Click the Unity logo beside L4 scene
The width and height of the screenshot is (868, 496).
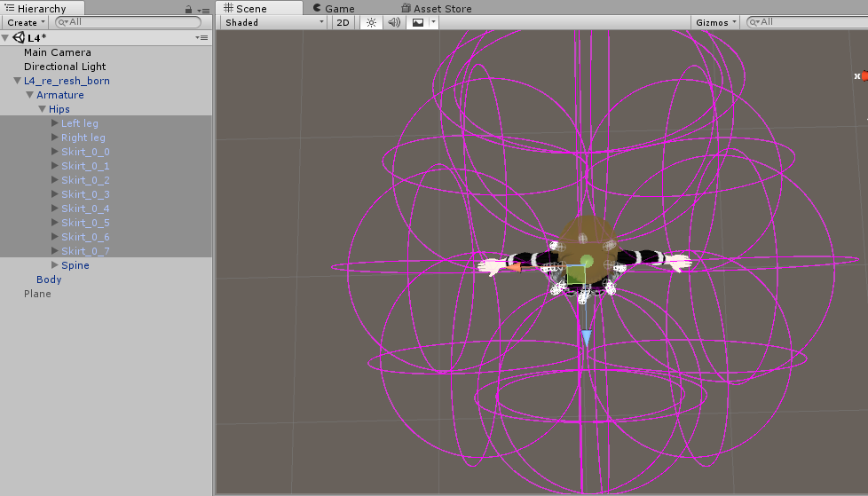pos(19,37)
